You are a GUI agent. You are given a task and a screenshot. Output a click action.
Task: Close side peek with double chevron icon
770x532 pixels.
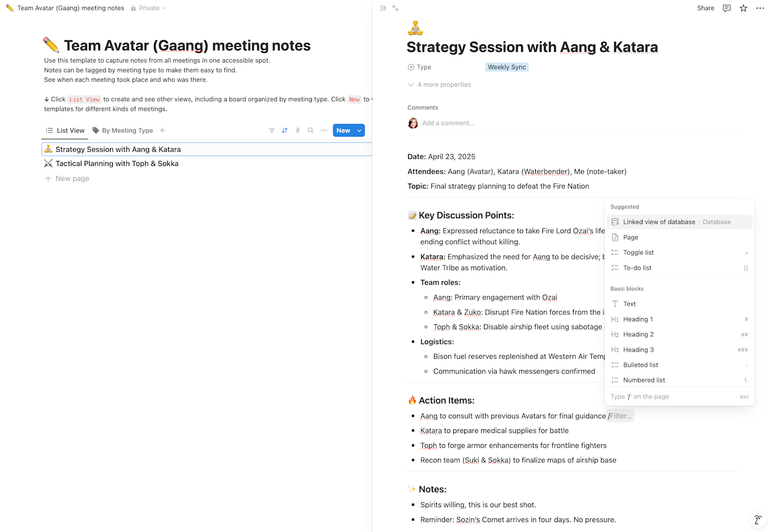coord(383,8)
